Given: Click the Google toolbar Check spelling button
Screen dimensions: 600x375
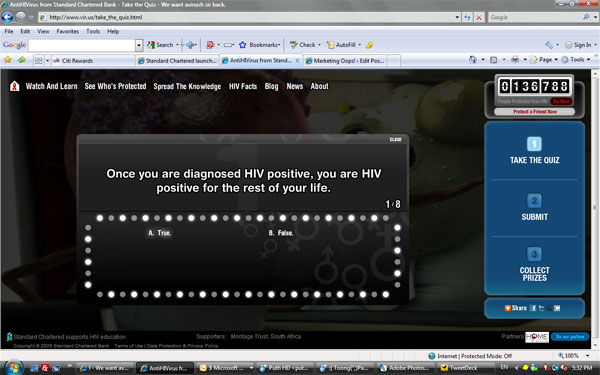Looking at the screenshot, I should coord(303,45).
